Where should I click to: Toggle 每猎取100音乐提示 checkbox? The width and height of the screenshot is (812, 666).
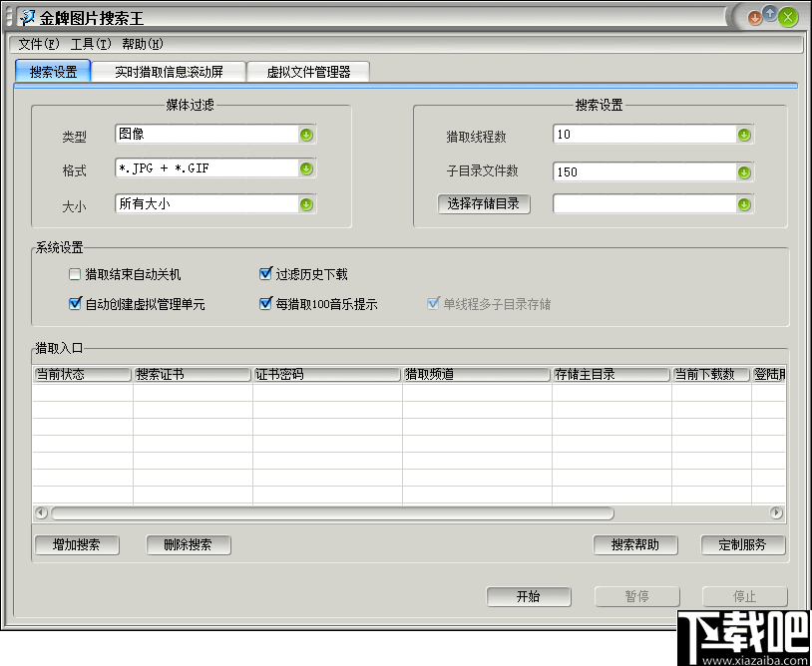pos(265,304)
